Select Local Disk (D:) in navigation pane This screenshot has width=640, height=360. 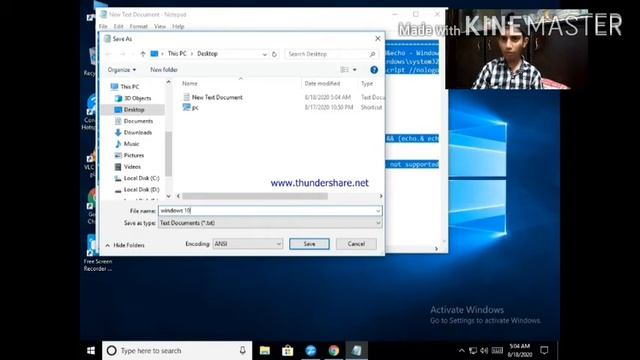coord(137,189)
